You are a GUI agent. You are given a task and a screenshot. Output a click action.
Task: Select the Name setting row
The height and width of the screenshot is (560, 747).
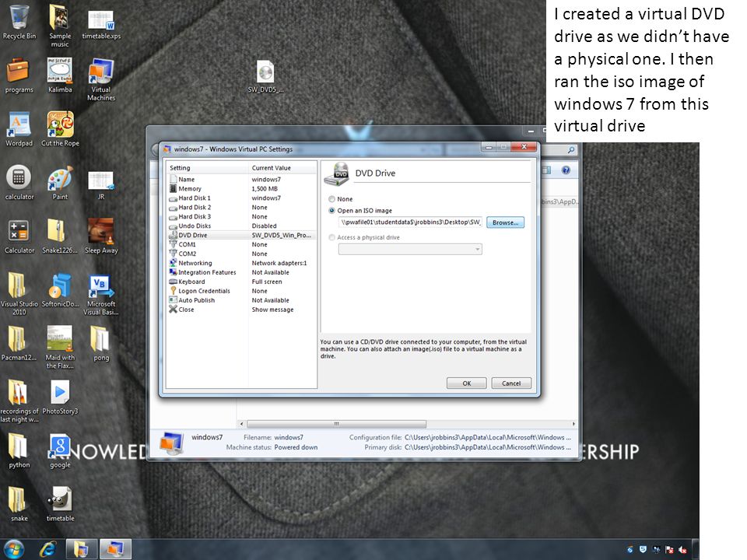(241, 180)
